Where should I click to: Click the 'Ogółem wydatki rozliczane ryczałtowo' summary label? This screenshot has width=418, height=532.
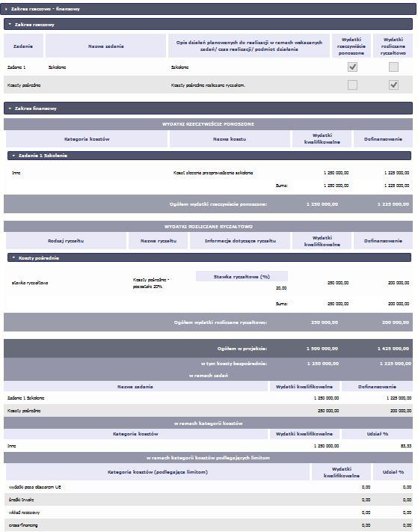click(x=221, y=322)
